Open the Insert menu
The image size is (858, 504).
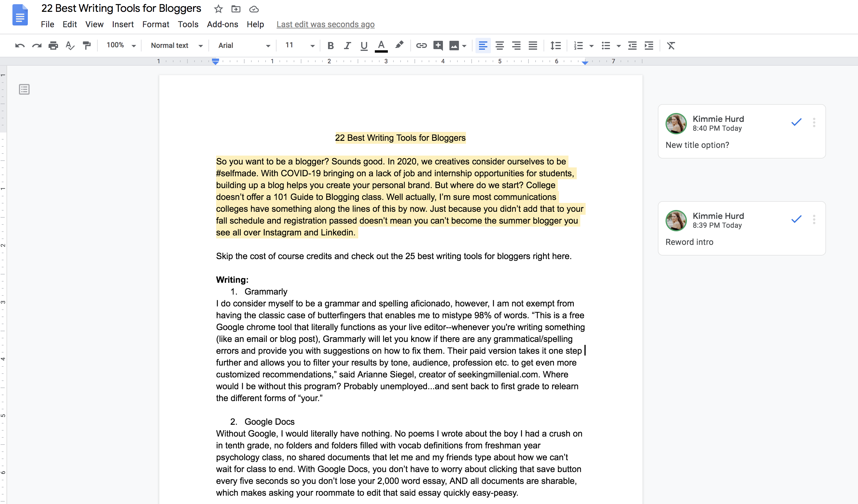click(x=123, y=24)
